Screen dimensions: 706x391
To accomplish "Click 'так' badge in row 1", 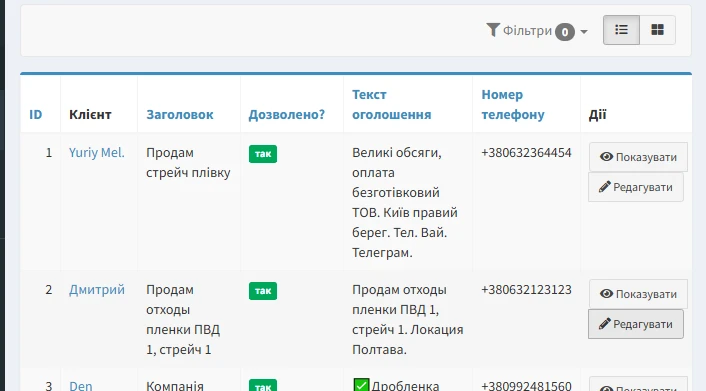I will pyautogui.click(x=263, y=154).
